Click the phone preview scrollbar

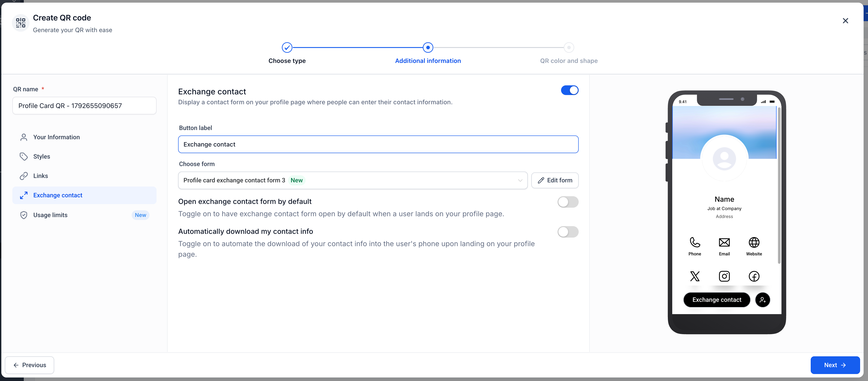tap(779, 185)
